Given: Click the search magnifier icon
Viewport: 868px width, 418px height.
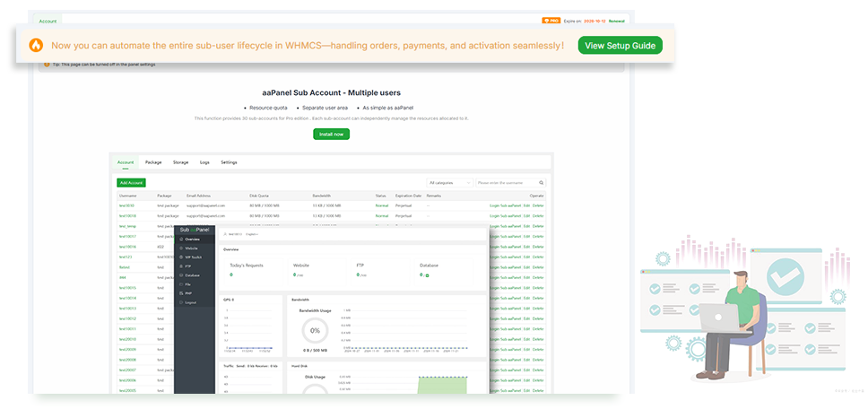Looking at the screenshot, I should (x=541, y=182).
